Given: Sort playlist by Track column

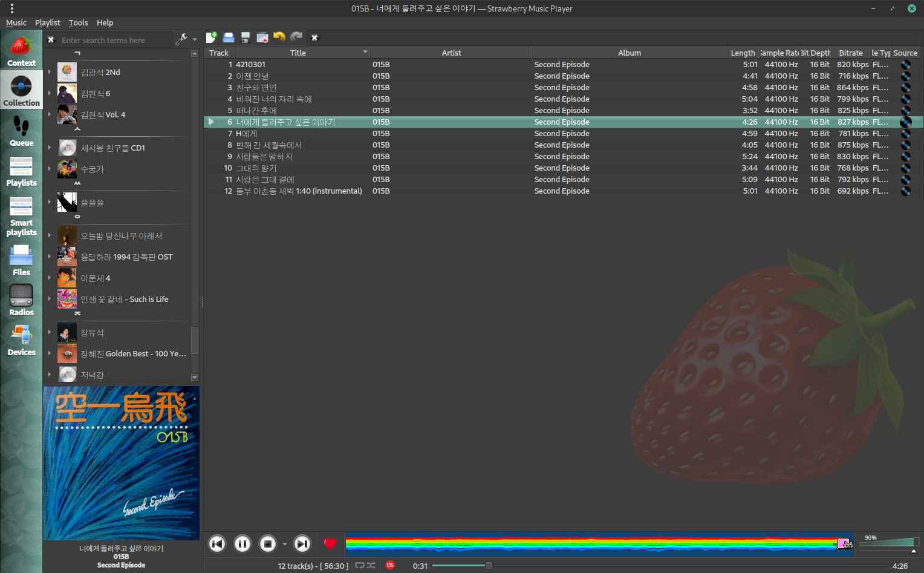Looking at the screenshot, I should (x=219, y=53).
